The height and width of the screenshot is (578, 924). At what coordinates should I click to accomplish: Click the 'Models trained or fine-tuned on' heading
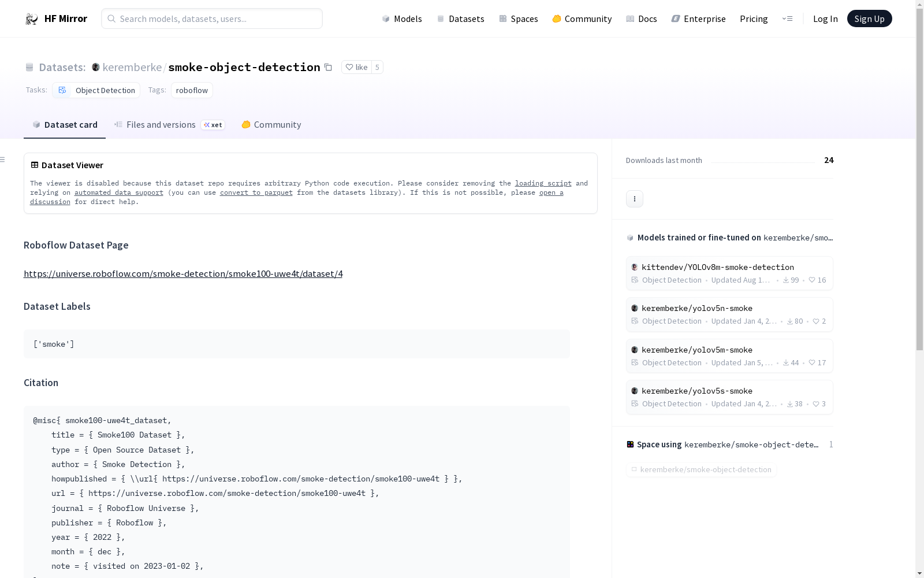tap(699, 238)
